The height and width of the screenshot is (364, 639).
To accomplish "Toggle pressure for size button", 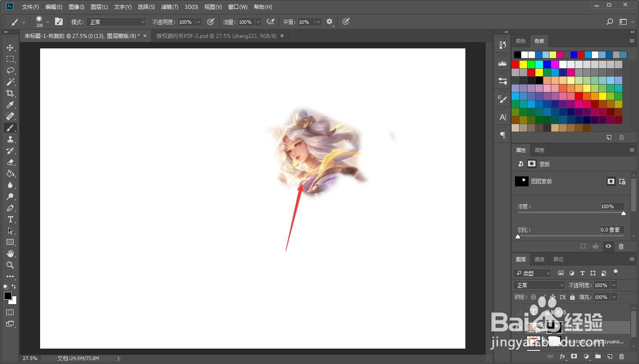I will pos(346,22).
